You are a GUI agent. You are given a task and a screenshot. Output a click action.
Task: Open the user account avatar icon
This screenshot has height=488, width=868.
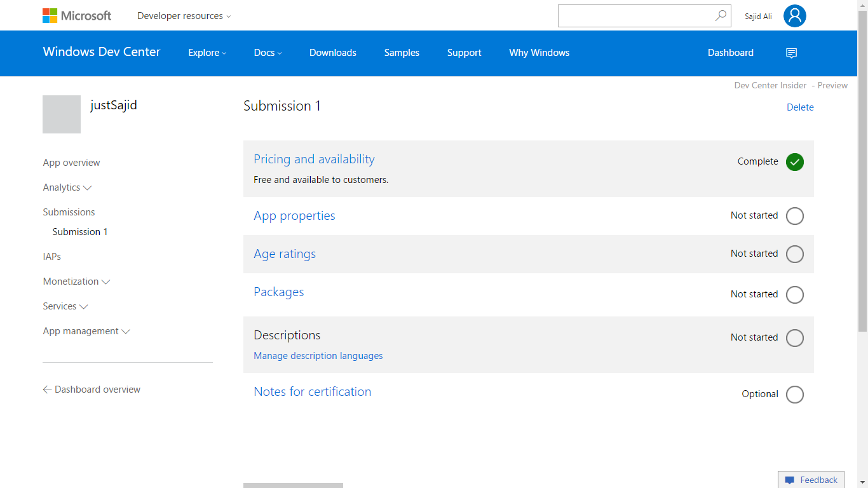(x=794, y=16)
